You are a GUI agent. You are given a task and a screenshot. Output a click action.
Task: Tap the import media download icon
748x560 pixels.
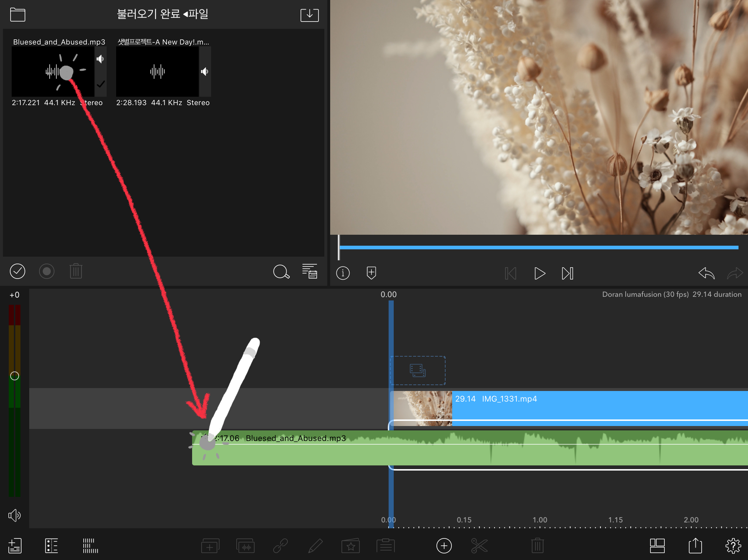tap(309, 15)
